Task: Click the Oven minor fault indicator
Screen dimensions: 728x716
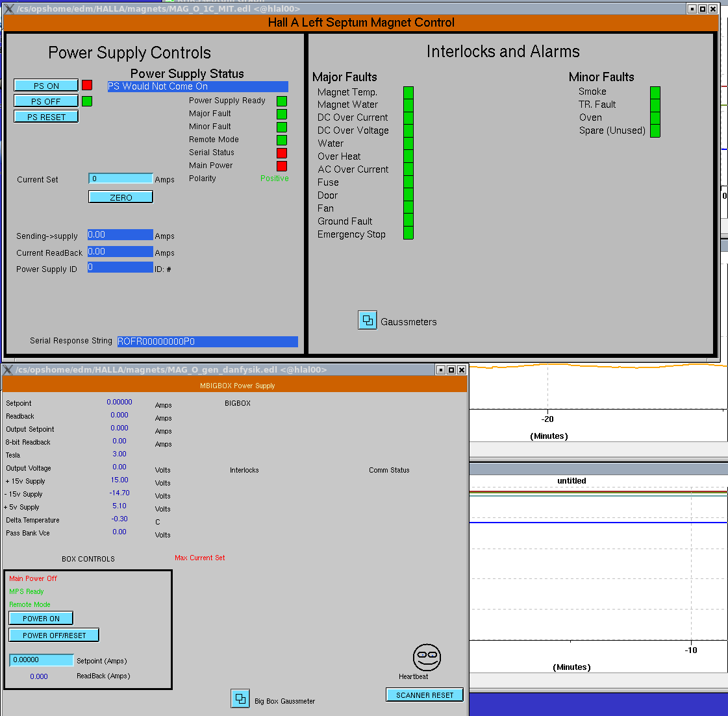Action: [x=655, y=118]
